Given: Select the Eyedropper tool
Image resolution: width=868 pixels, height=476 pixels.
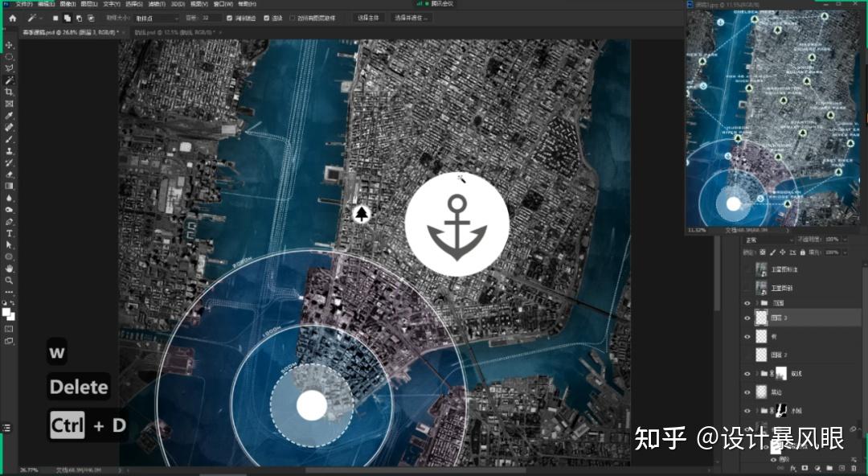Looking at the screenshot, I should [9, 115].
